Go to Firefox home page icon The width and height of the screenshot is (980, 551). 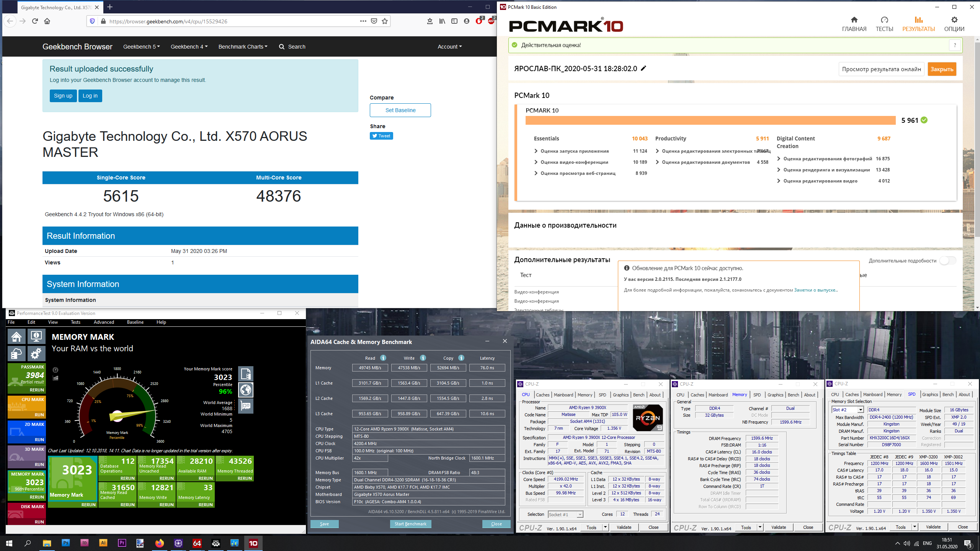47,21
